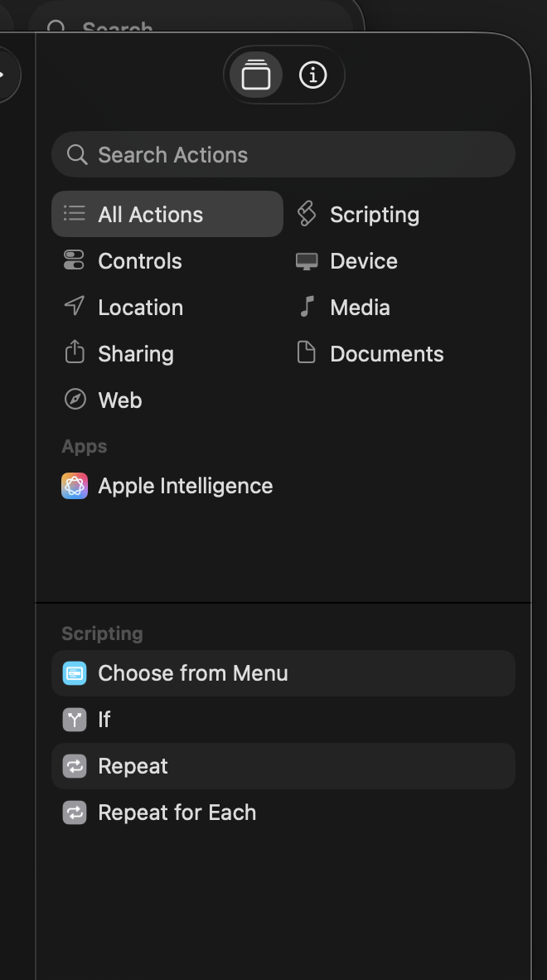Open the Action Library panel icon
The width and height of the screenshot is (547, 980).
(256, 75)
